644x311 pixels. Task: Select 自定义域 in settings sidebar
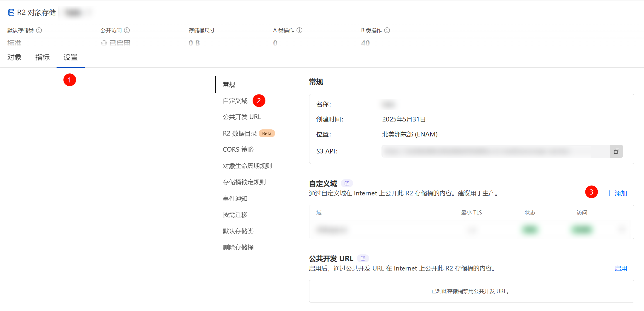pos(235,101)
